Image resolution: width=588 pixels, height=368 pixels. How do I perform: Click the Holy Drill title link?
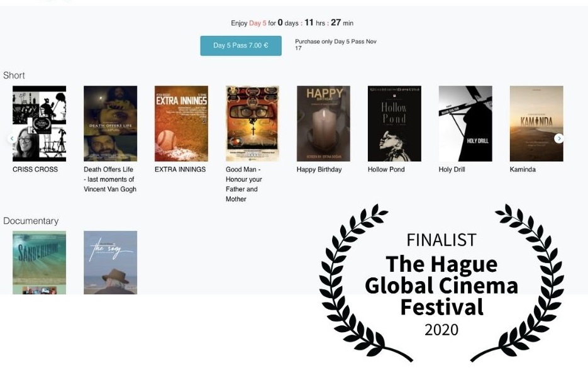[x=452, y=170]
